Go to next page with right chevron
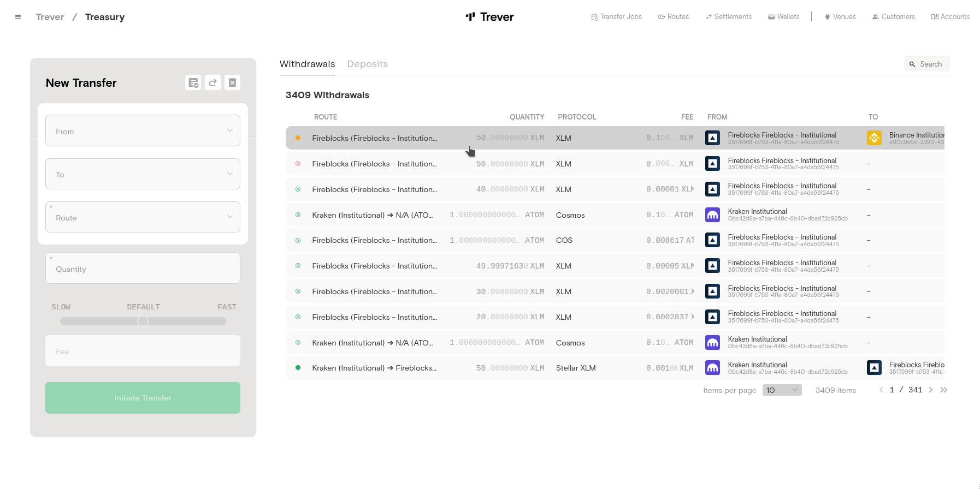Image resolution: width=980 pixels, height=489 pixels. pyautogui.click(x=931, y=390)
